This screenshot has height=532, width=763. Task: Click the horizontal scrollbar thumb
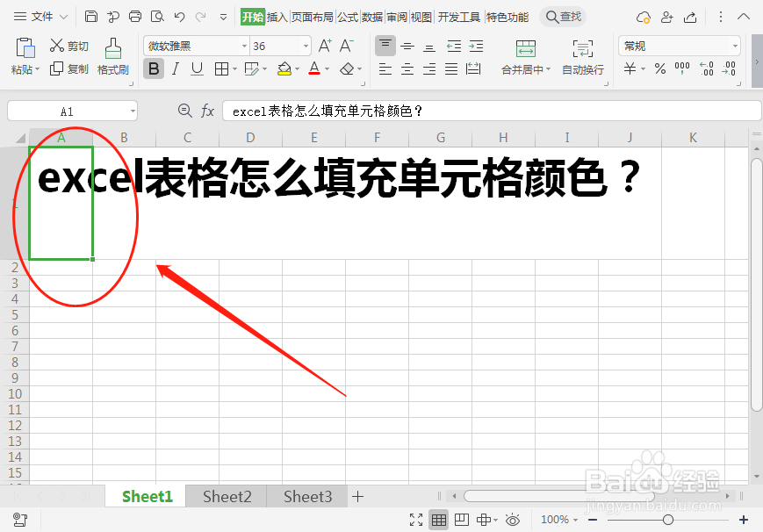click(559, 496)
